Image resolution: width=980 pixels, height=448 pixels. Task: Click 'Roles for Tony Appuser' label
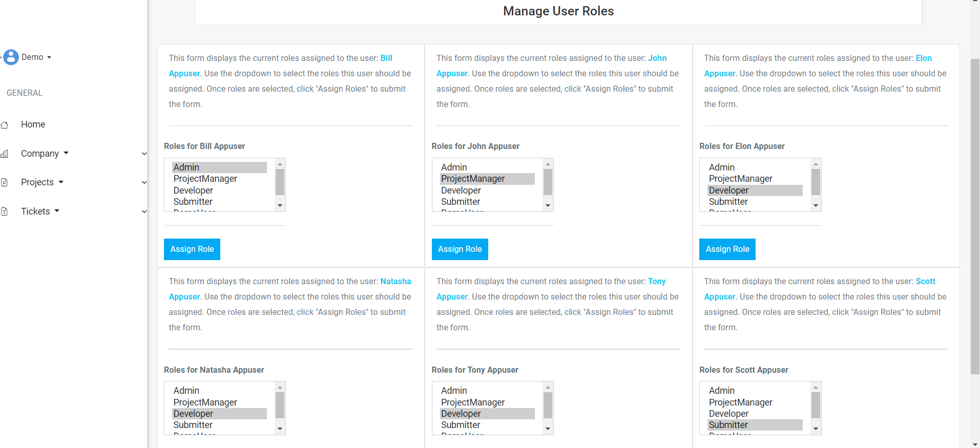(x=475, y=370)
